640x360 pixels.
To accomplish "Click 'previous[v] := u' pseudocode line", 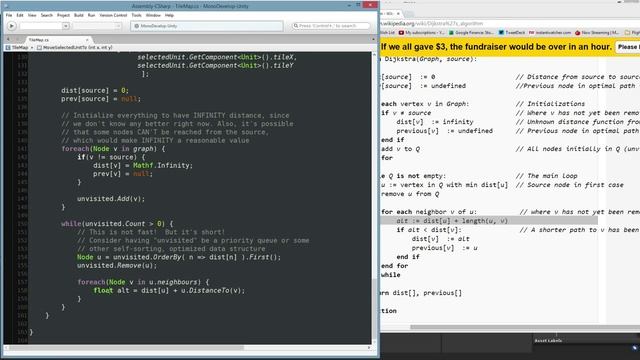I will (x=444, y=248).
